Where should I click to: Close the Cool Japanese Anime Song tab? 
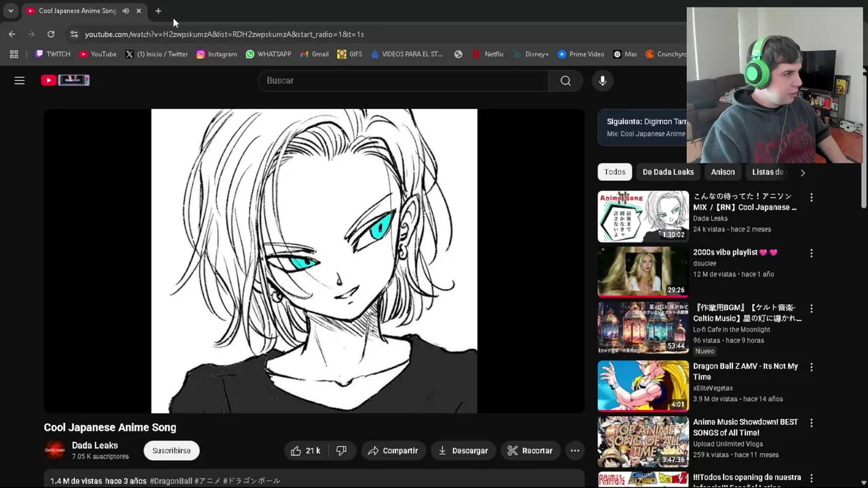coord(138,11)
